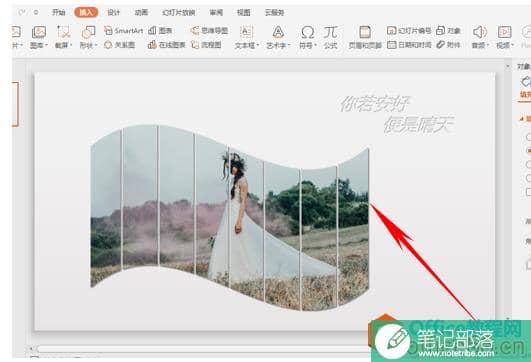This screenshot has width=531, height=362.
Task: Click the scroll-up arrow beside the slide
Action: [508, 67]
